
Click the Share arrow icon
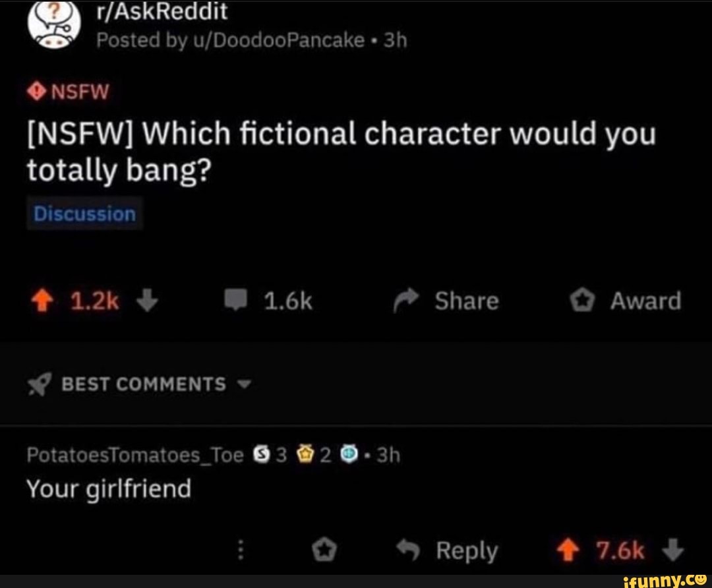click(405, 300)
